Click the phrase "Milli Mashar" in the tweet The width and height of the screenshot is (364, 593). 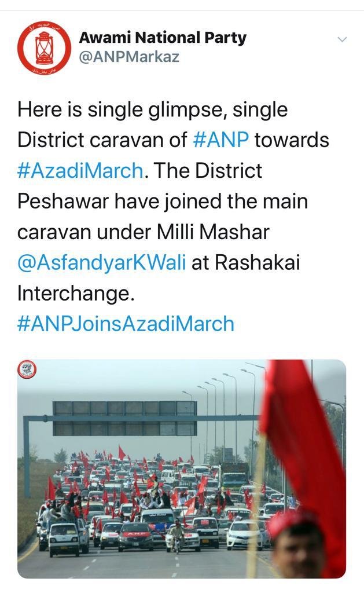coord(214,232)
